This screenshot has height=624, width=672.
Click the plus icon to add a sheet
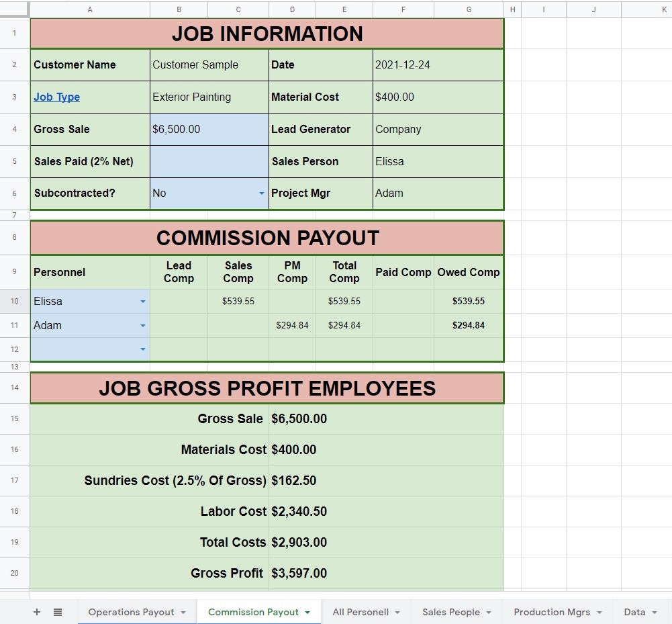click(36, 612)
